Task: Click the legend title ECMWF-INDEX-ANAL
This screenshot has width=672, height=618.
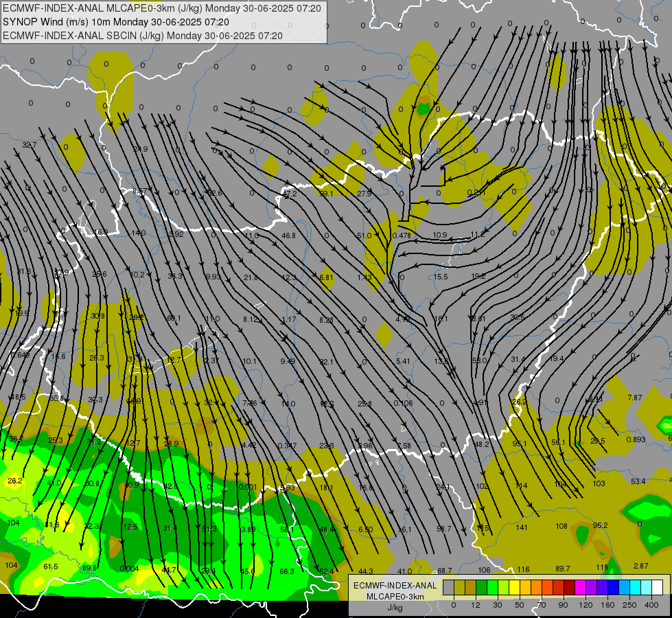Action: (395, 586)
